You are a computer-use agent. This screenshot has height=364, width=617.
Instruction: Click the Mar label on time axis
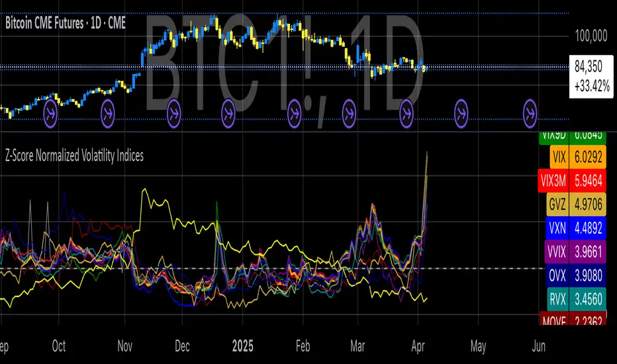tap(357, 346)
